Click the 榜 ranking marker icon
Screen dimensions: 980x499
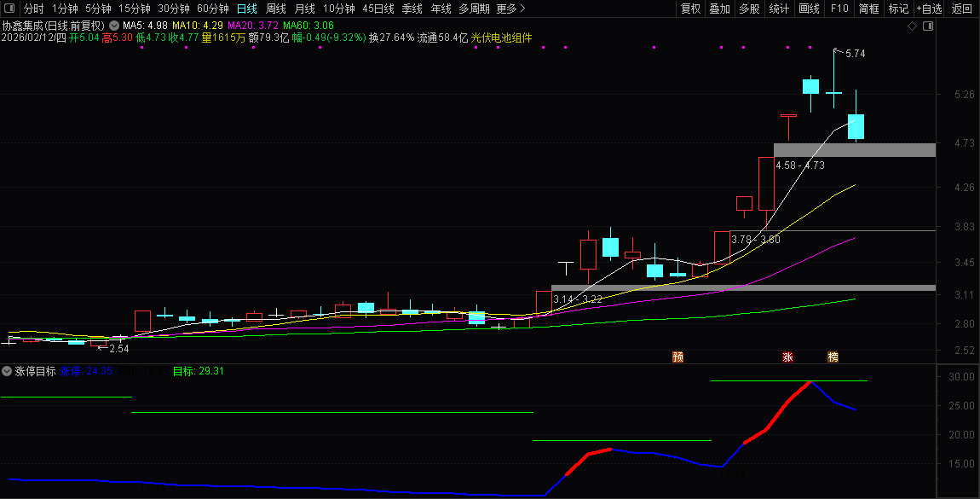[833, 357]
